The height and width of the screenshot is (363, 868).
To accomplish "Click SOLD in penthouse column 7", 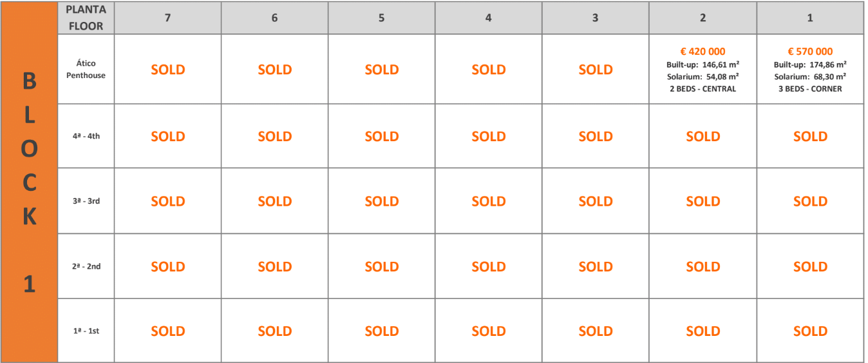I will (167, 70).
